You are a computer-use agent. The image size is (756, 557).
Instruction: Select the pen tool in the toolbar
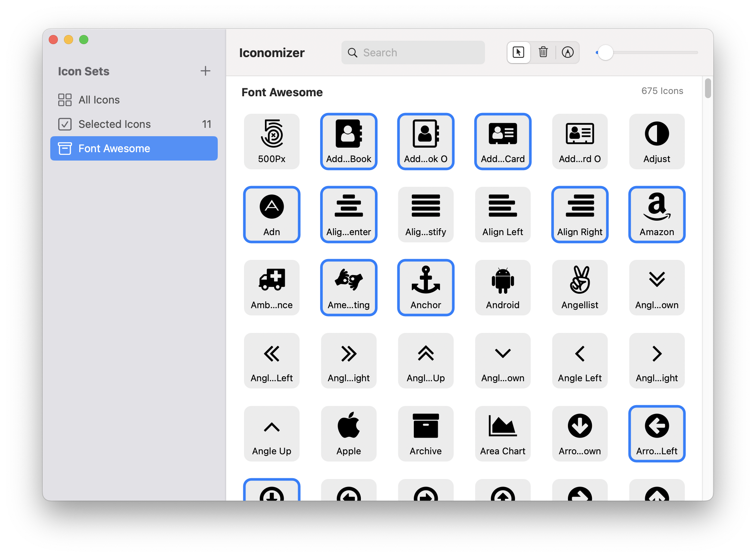point(568,53)
